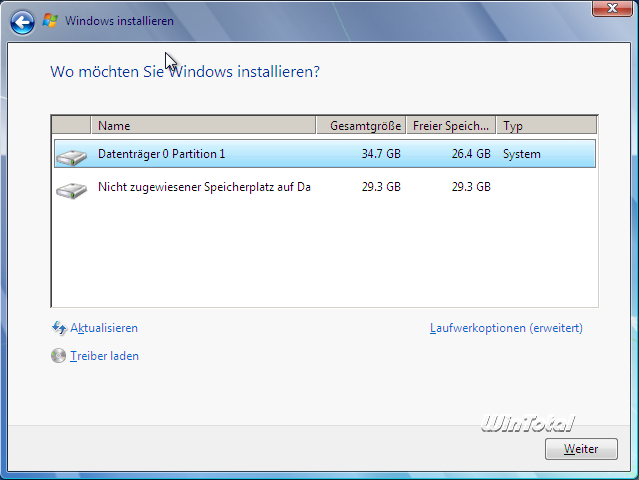
Task: Select the row Datenträger 0 Partition 1
Action: coord(325,154)
